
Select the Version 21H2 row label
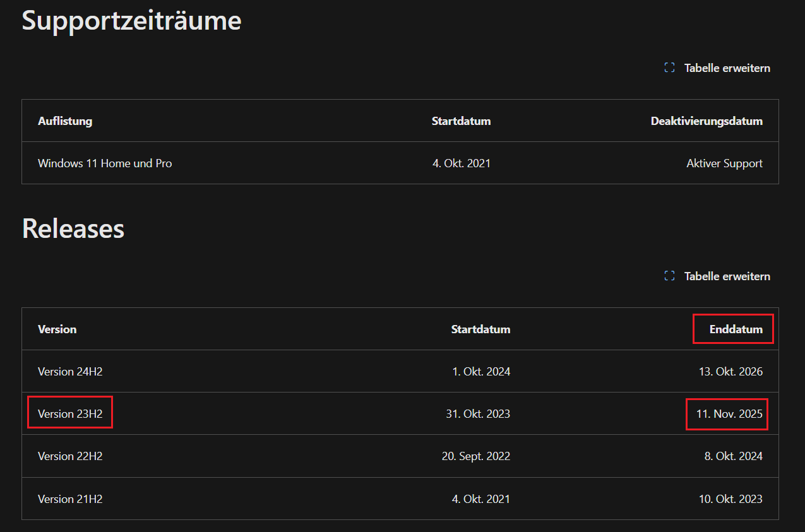(x=70, y=499)
